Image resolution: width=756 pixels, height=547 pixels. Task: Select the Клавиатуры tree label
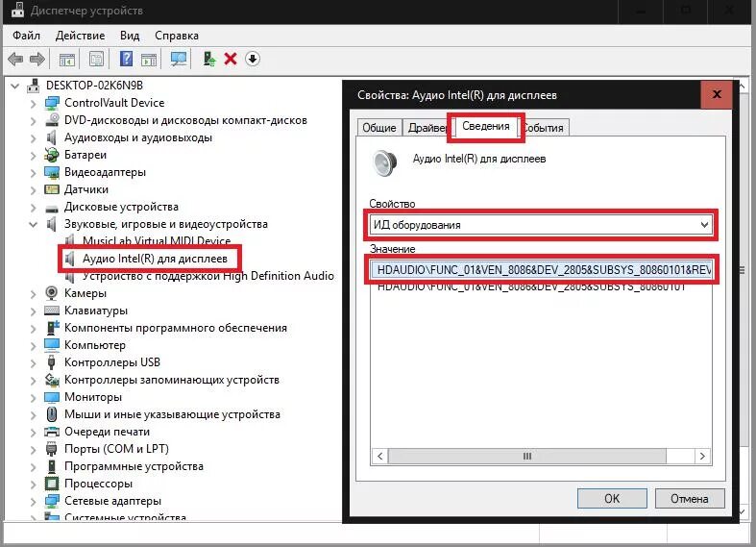click(96, 311)
